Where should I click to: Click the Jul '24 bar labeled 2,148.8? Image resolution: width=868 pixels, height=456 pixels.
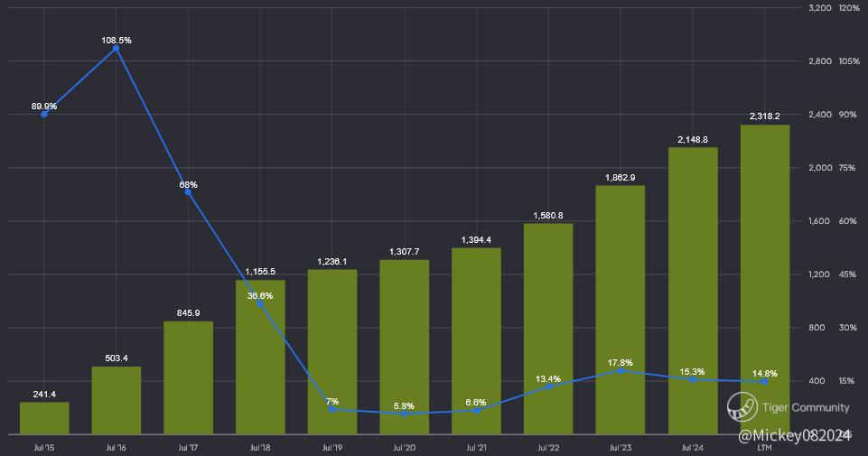pos(693,291)
